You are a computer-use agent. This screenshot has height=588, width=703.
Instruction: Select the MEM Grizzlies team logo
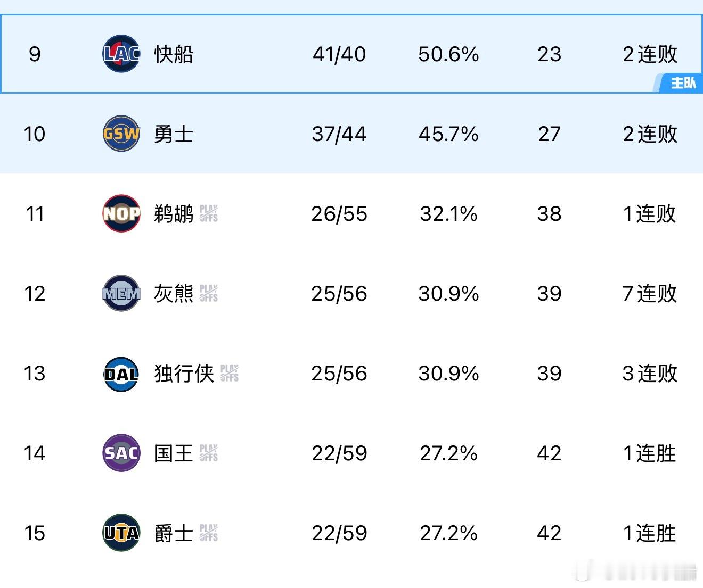click(120, 294)
